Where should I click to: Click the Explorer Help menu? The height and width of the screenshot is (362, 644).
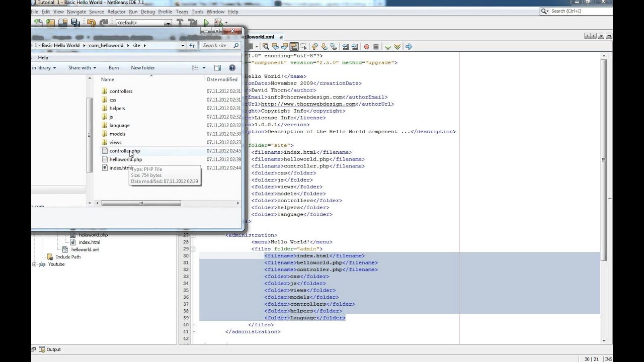point(43,58)
